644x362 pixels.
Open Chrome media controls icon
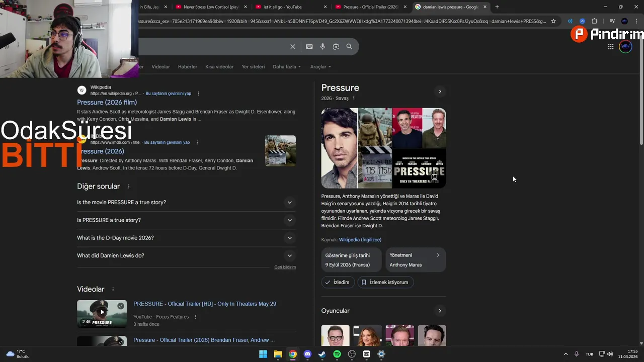point(612,21)
